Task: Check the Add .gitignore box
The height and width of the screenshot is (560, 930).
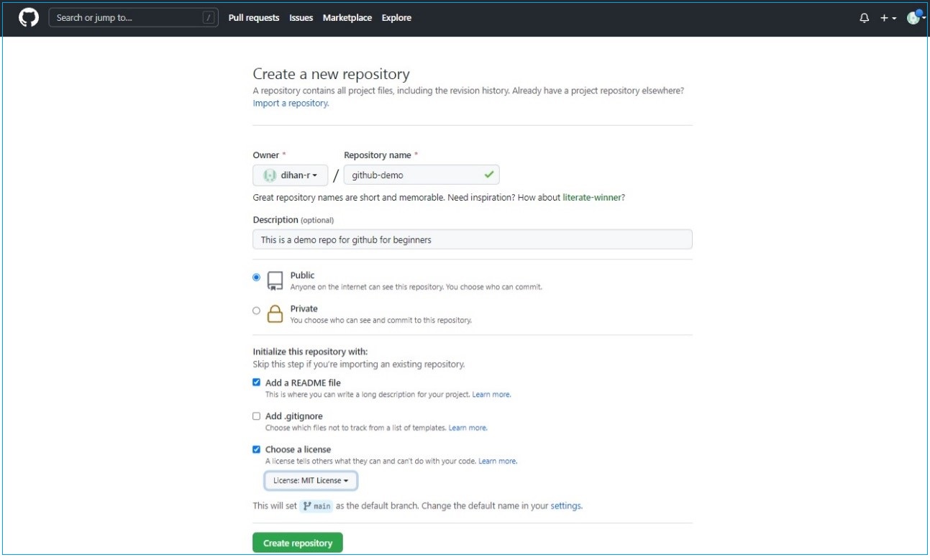Action: click(x=257, y=416)
